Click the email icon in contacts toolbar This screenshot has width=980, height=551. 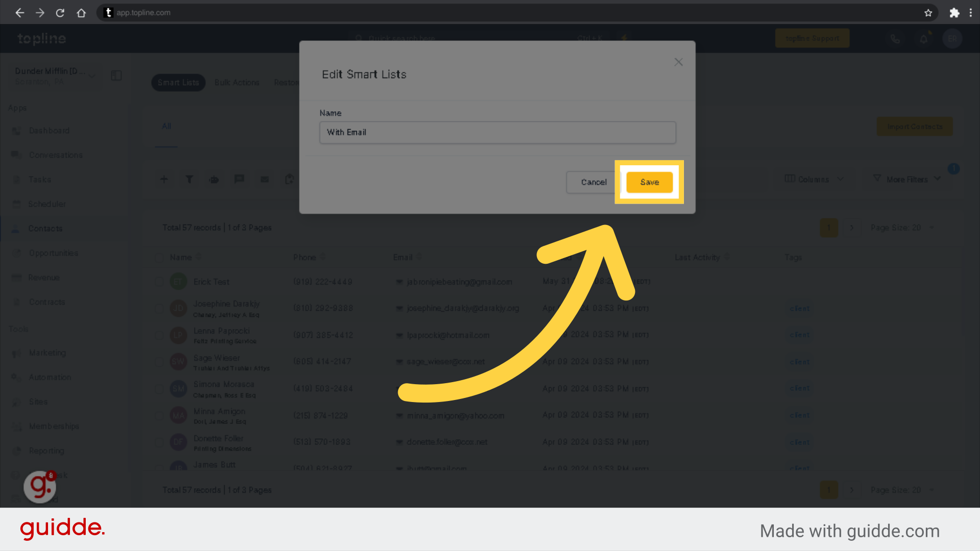tap(264, 179)
